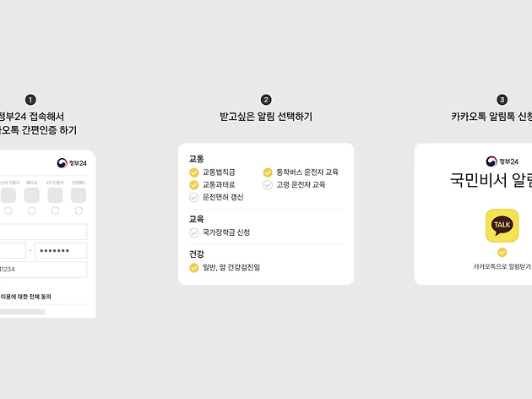Screen dimensions: 532x399
Task: Click the 정부24 logo above 국민비서
Action: 502,161
